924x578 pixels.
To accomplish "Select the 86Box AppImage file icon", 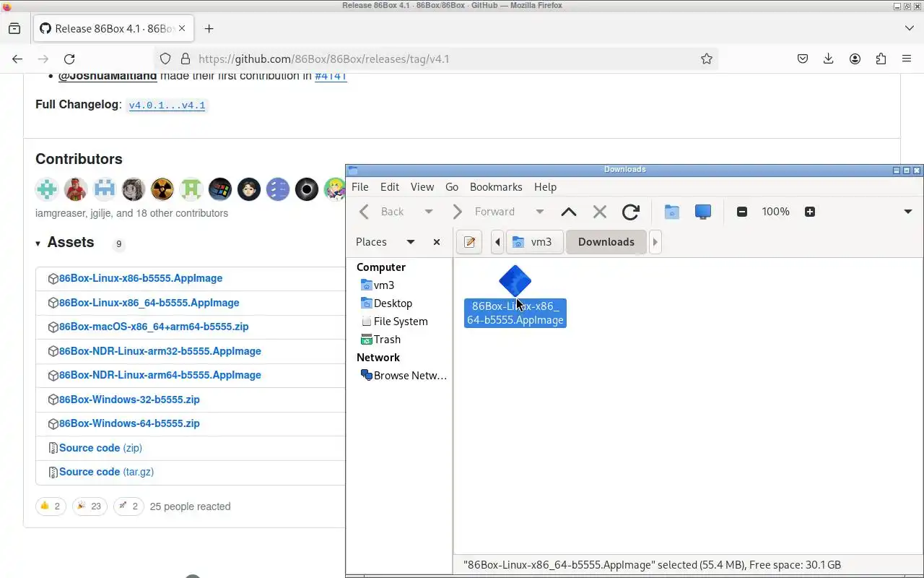I will 515,280.
